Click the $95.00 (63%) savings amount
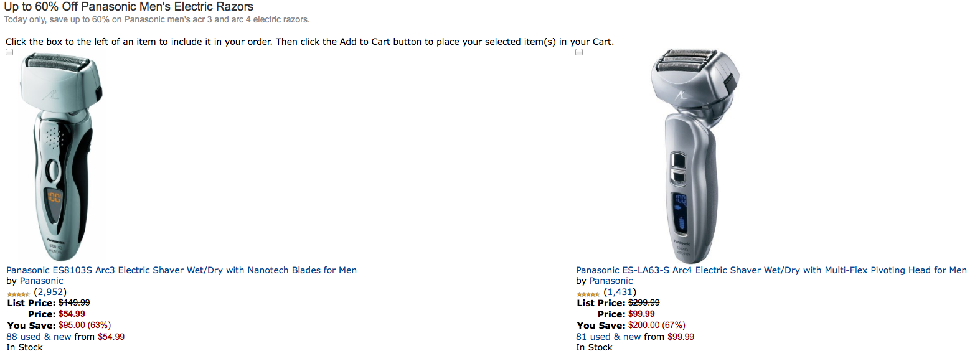Viewport: 980px width, 361px height. pyautogui.click(x=85, y=326)
